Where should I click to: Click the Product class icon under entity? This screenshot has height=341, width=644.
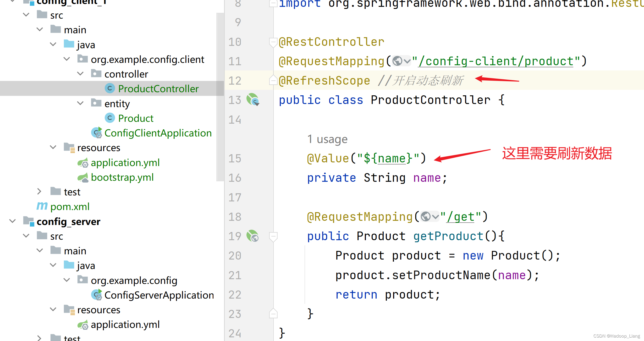(x=110, y=118)
